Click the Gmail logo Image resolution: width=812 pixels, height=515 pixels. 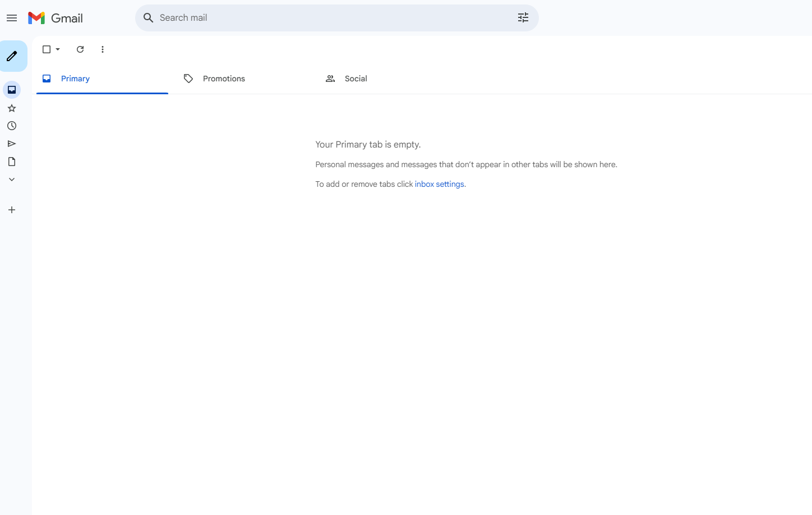pos(56,18)
